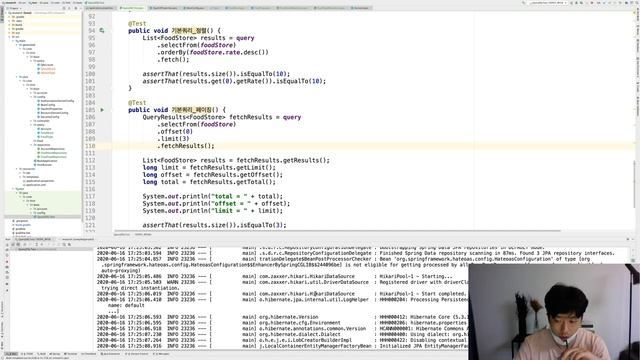Viewport: 640px width, 360px height.
Task: Select the resources folder in the project tree
Action: [28, 169]
